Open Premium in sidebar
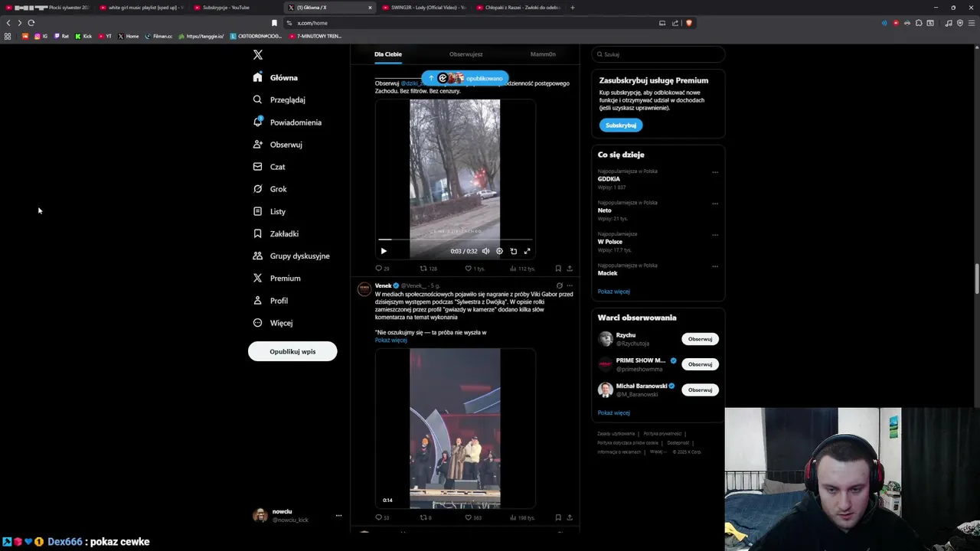Screen dimensions: 980x551 [276, 278]
